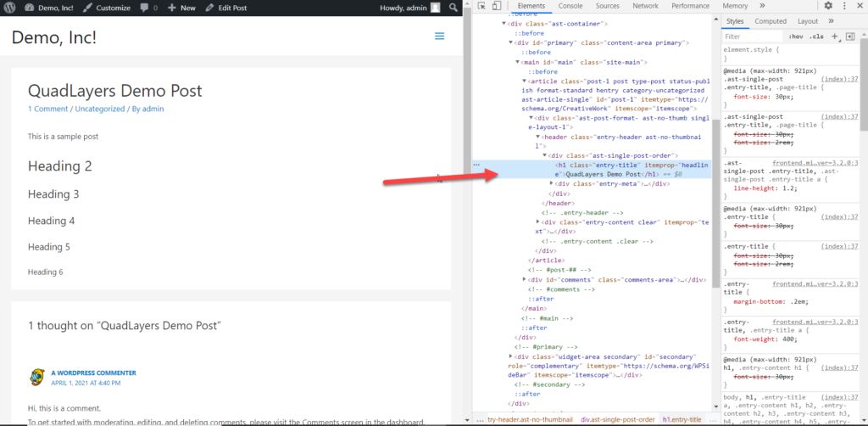Toggle the DevTools device toolbar icon
868x426 pixels.
[x=496, y=6]
